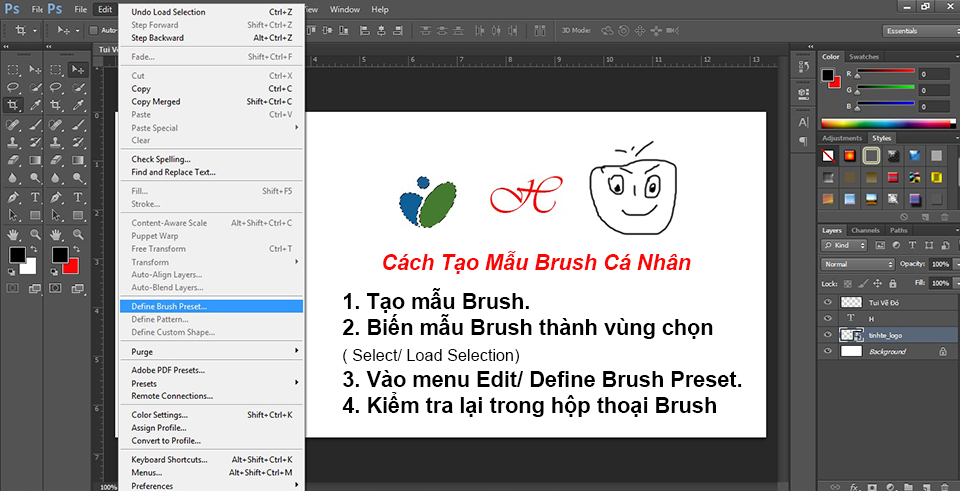960x491 pixels.
Task: Filter layers by pixel layers icon
Action: click(x=880, y=245)
